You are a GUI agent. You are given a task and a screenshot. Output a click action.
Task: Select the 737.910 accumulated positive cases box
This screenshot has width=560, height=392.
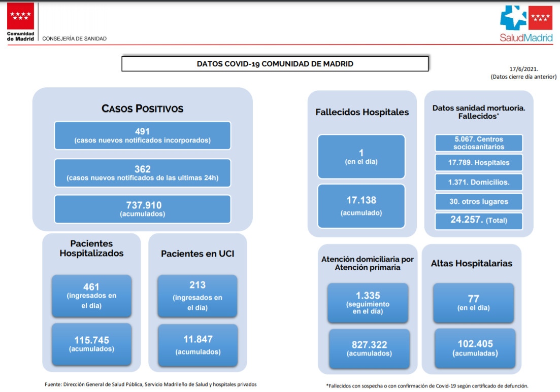[x=142, y=209]
